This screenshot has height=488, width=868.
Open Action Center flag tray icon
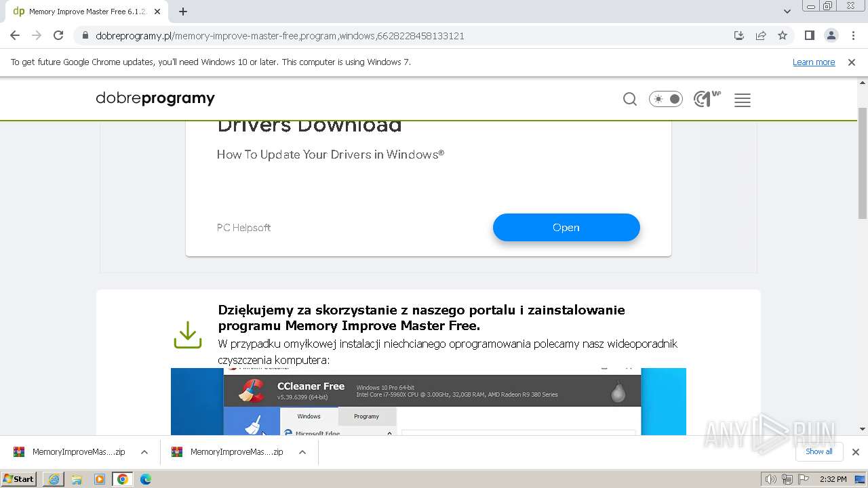803,479
